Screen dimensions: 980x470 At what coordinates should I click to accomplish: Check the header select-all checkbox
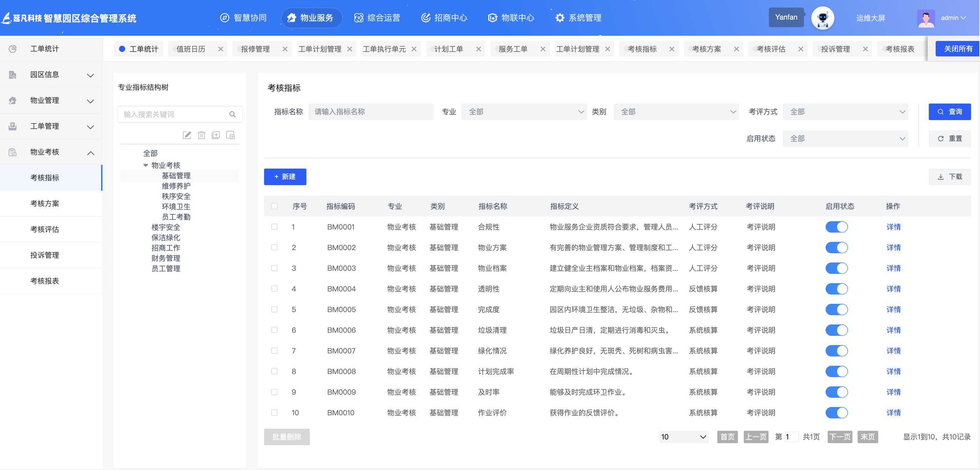coord(274,206)
